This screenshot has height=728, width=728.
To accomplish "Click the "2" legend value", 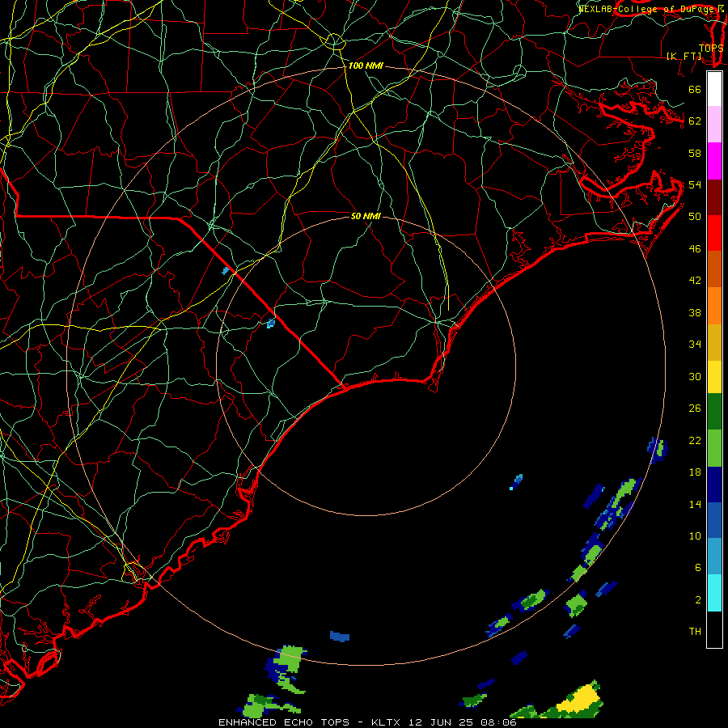I will pos(697,600).
